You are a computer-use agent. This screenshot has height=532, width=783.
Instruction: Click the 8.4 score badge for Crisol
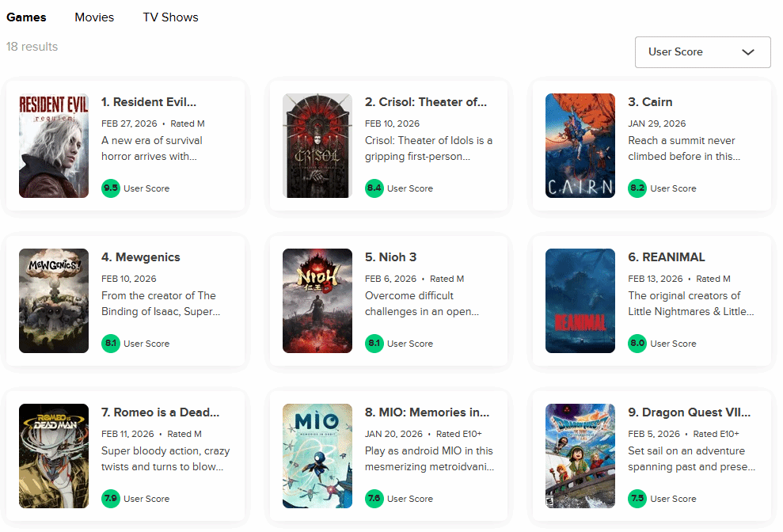tap(374, 188)
